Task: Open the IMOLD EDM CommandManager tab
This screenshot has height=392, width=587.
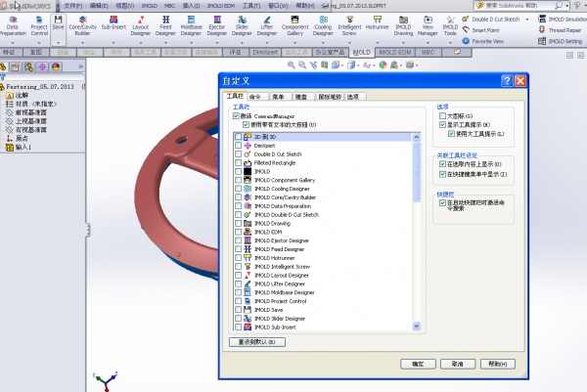Action: (394, 53)
